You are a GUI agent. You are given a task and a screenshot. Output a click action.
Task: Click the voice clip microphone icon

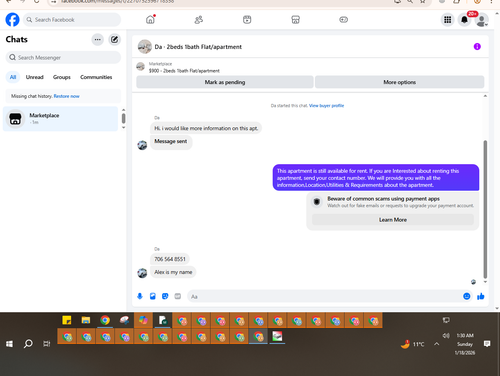coord(140,296)
